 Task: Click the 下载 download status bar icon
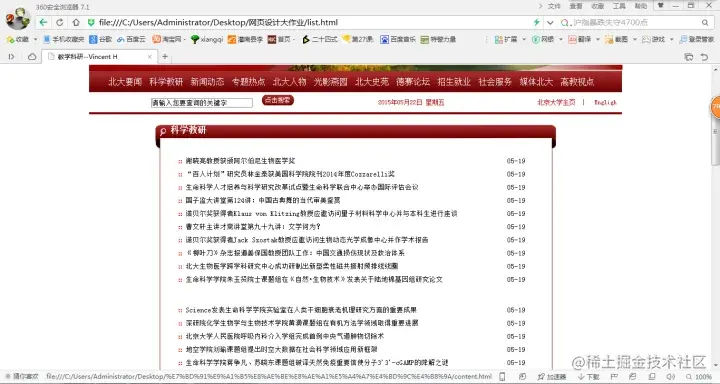pos(589,377)
